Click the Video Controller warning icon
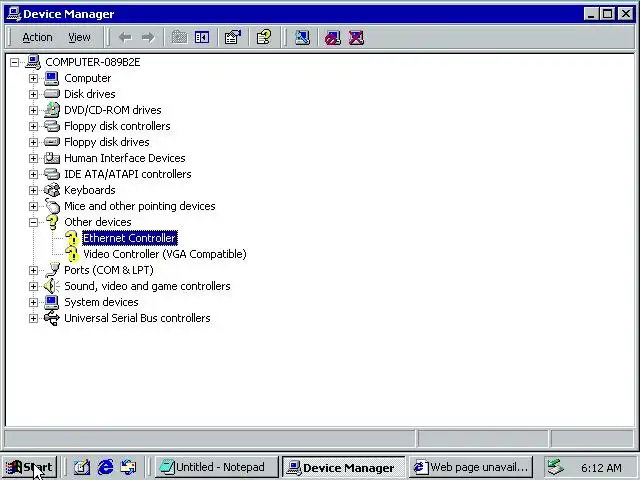 tap(72, 254)
